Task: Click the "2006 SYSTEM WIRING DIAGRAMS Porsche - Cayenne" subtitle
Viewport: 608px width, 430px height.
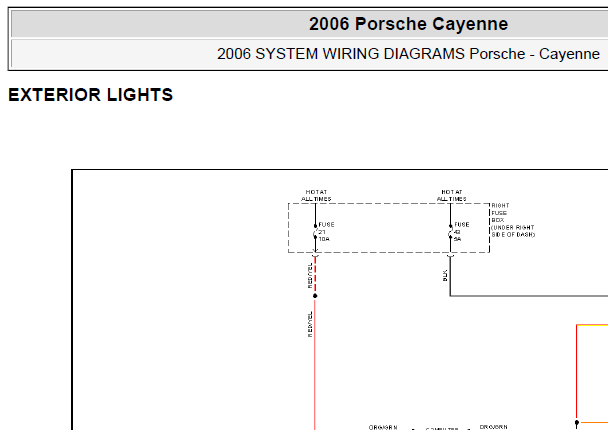Action: coord(408,54)
